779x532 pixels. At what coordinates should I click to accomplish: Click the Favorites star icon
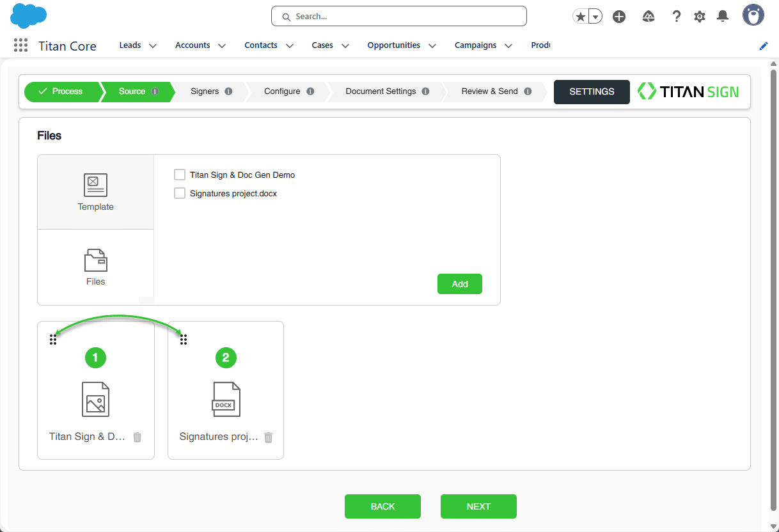(x=580, y=17)
